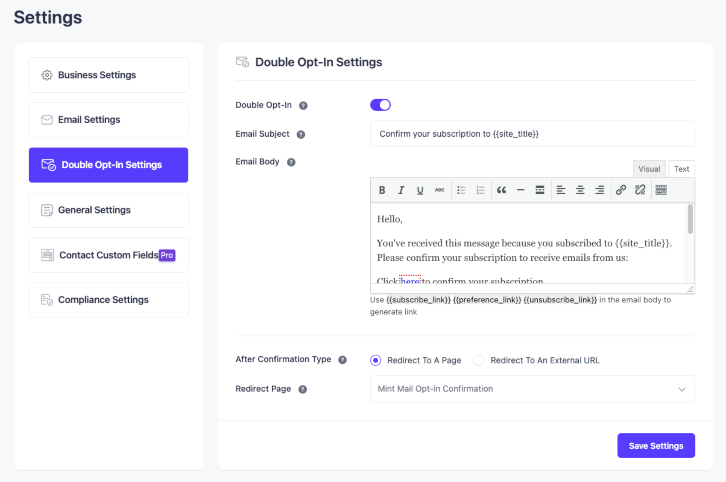Select Redirect To A Page radio button
This screenshot has height=482, width=726.
coord(376,360)
